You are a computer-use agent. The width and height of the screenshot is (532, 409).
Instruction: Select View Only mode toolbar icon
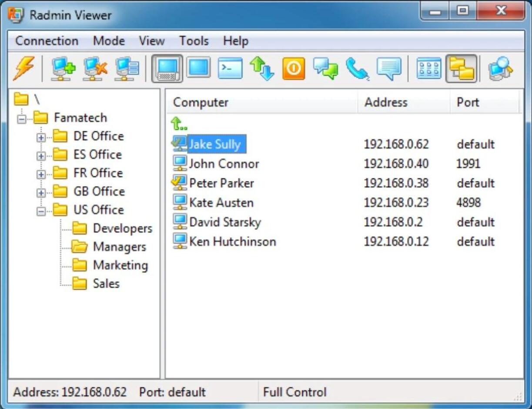point(199,68)
